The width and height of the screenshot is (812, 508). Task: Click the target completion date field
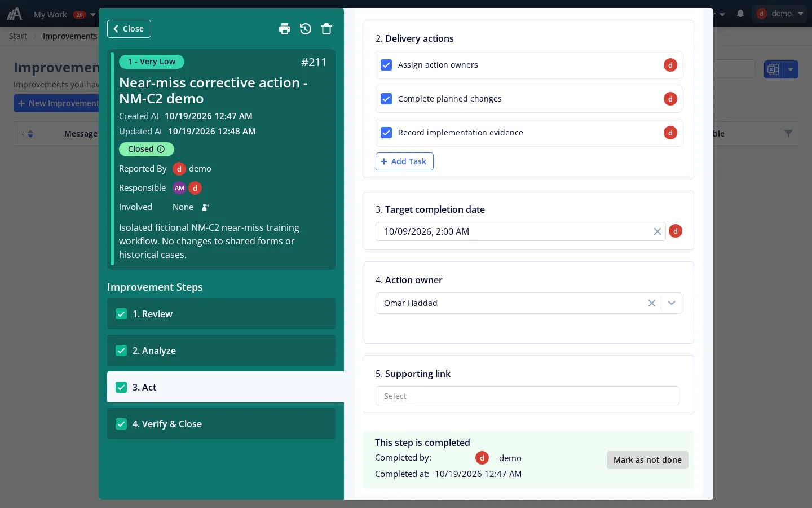pos(520,231)
